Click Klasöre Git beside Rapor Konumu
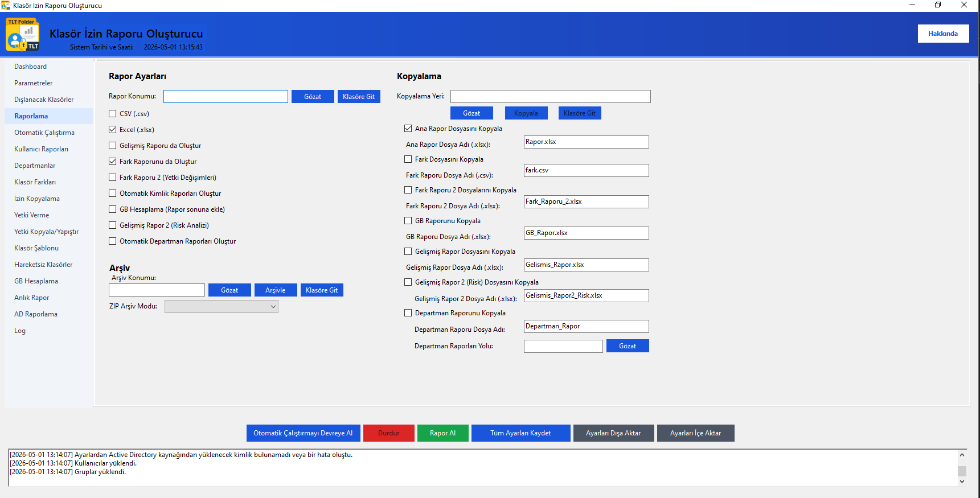980x498 pixels. pos(359,97)
